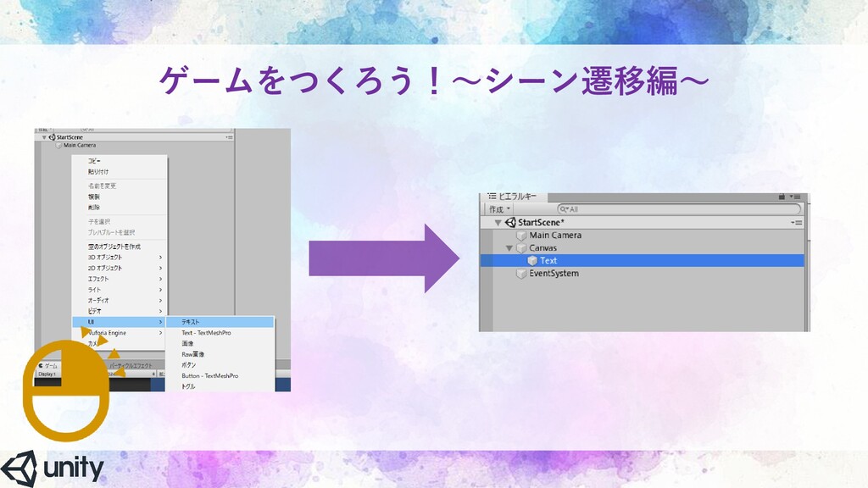Click the Main Camera cube icon under StartScene*
868x488 pixels.
[x=521, y=236]
